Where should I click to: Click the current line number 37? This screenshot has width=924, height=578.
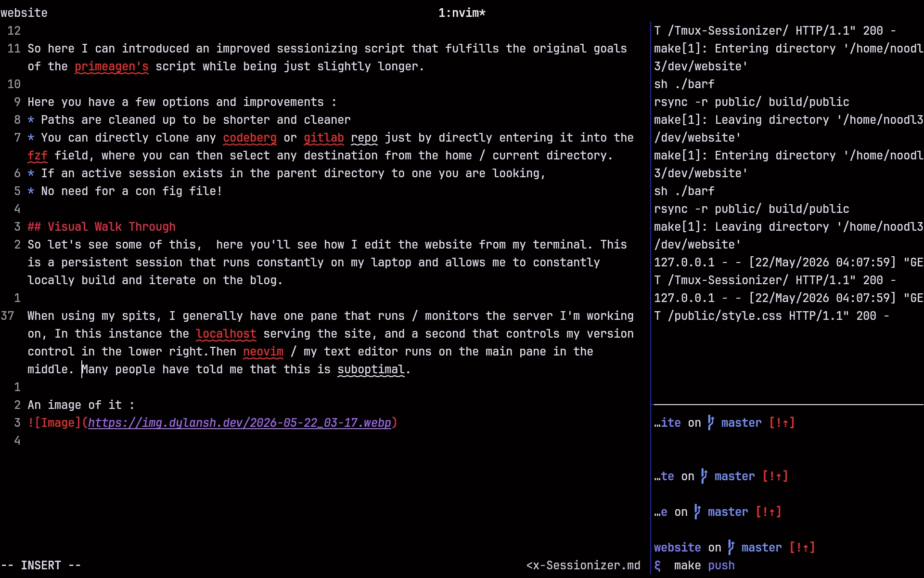coord(7,316)
